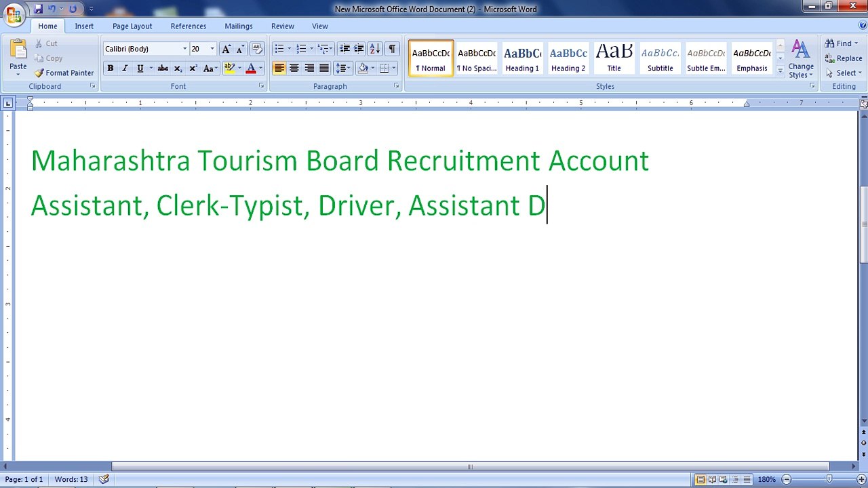Switch to the Mailings tab
This screenshot has height=488, width=868.
pos(239,26)
